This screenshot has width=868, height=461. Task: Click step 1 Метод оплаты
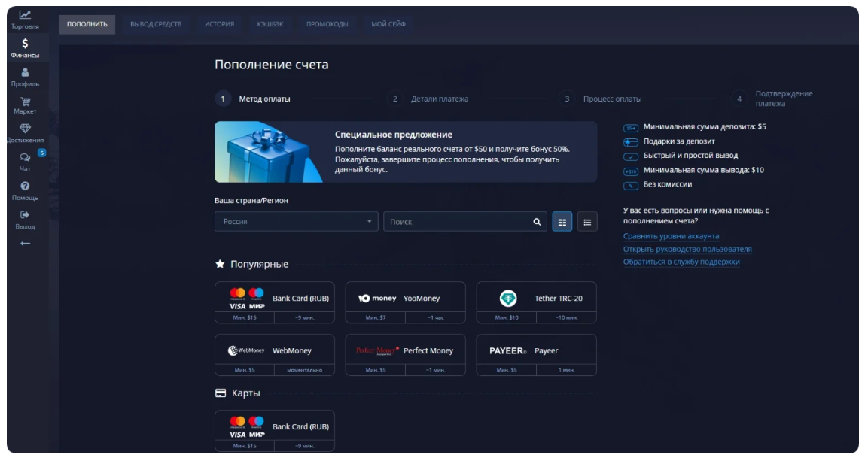coord(253,99)
